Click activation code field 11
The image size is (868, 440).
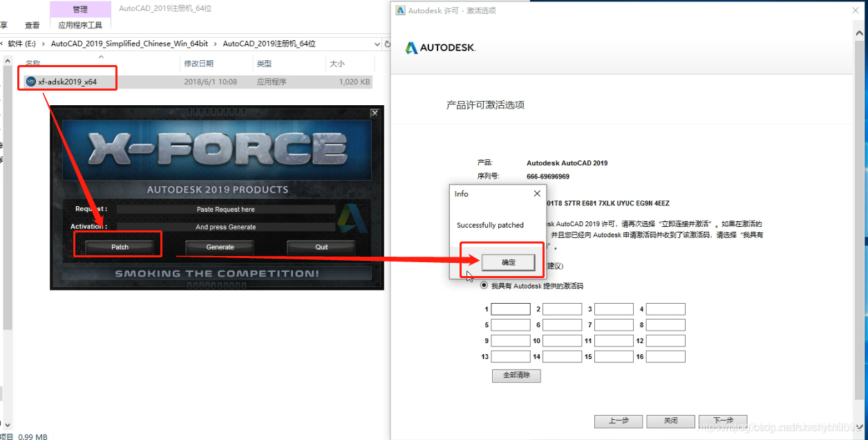point(614,341)
